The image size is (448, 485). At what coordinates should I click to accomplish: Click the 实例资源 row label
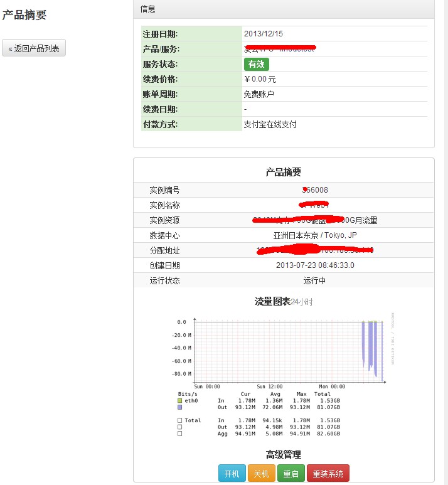point(164,220)
